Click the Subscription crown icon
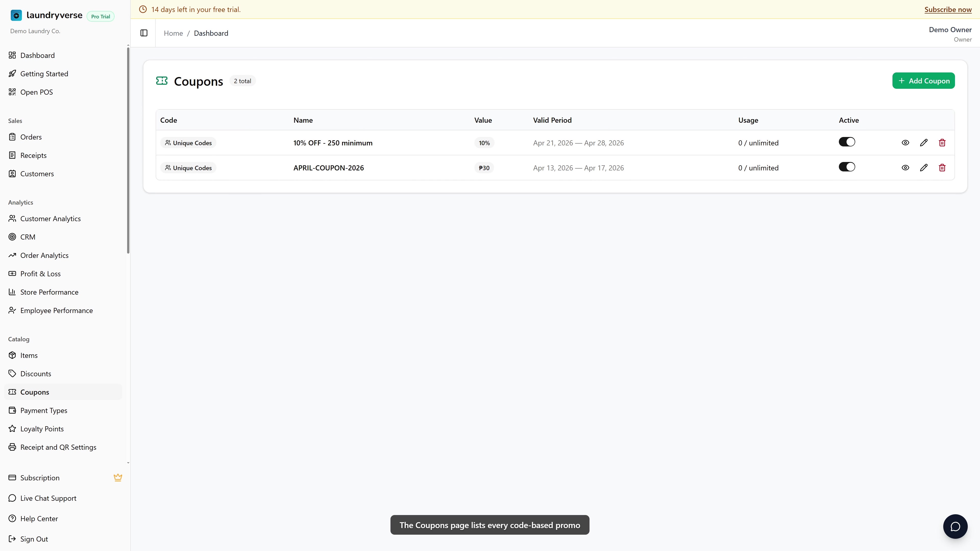The image size is (980, 551). (118, 478)
